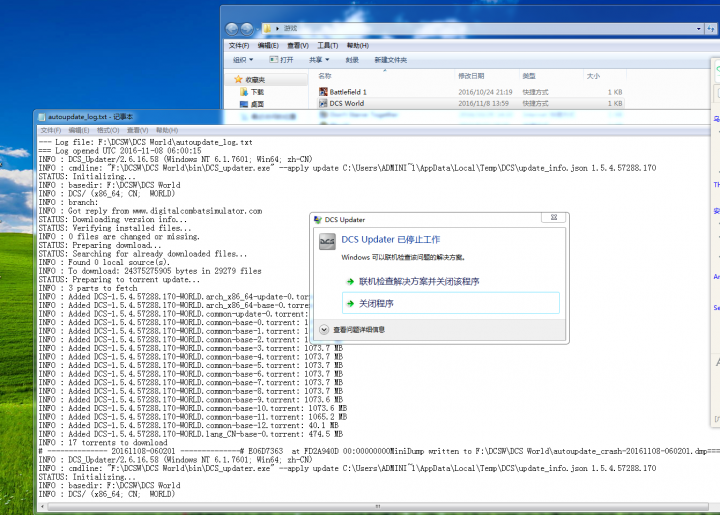The image size is (720, 515).
Task: Open the 工具(T) menu in Explorer
Action: (328, 45)
